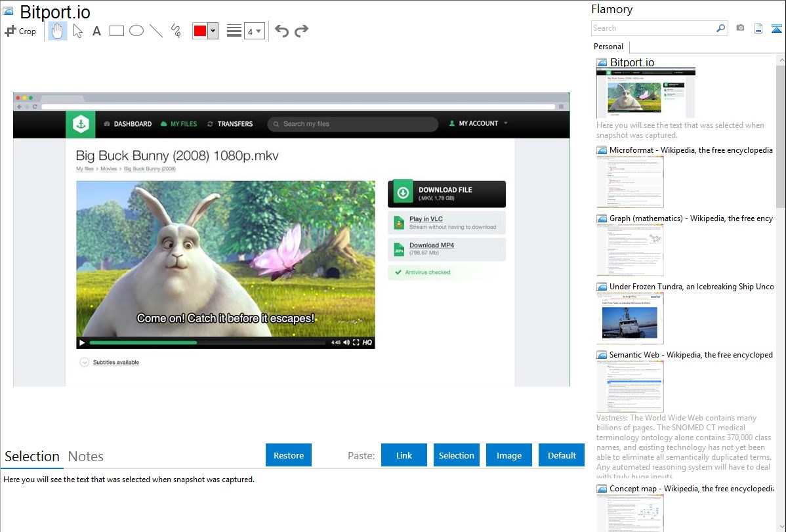
Task: Click the Subtitles available link
Action: (115, 362)
